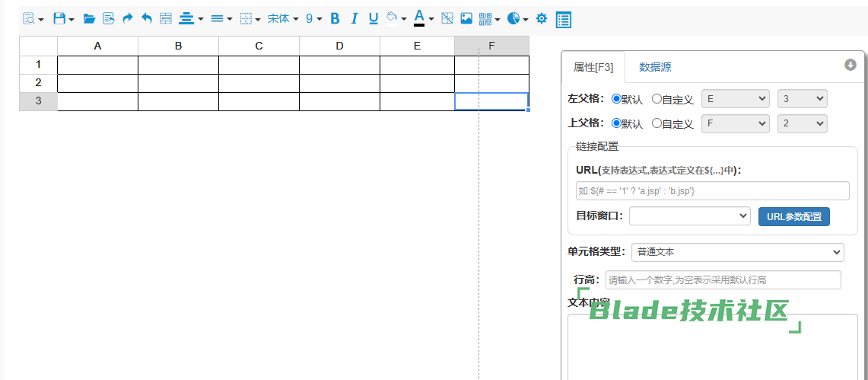The width and height of the screenshot is (868, 380).
Task: Open the 单元格类型 dropdown
Action: [737, 252]
